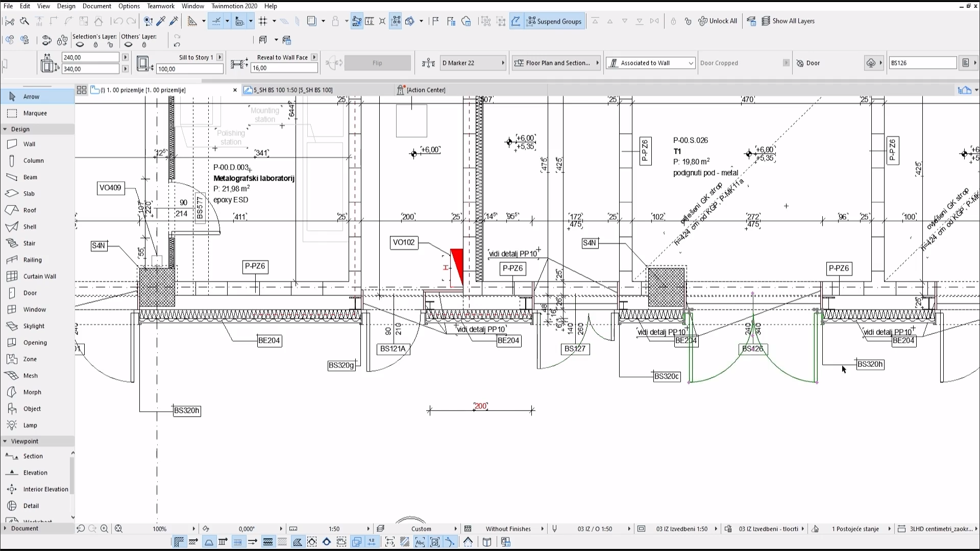Open Associated to Wall dropdown
Viewport: 980px width, 551px height.
coord(651,63)
